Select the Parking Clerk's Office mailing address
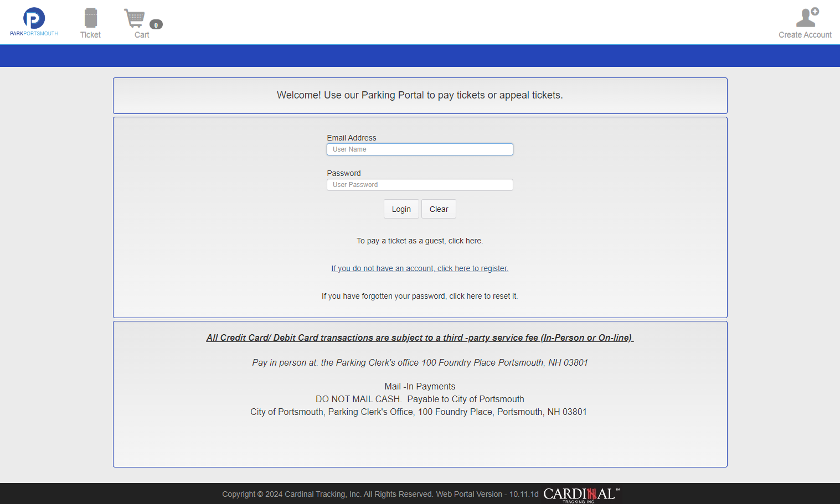This screenshot has height=504, width=840. [x=419, y=412]
